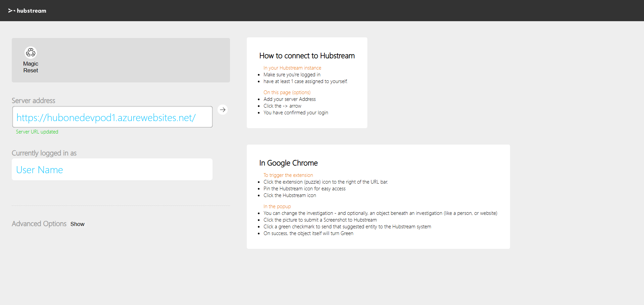Select the 'How to connect to Hubstream' heading
644x305 pixels.
[x=307, y=56]
